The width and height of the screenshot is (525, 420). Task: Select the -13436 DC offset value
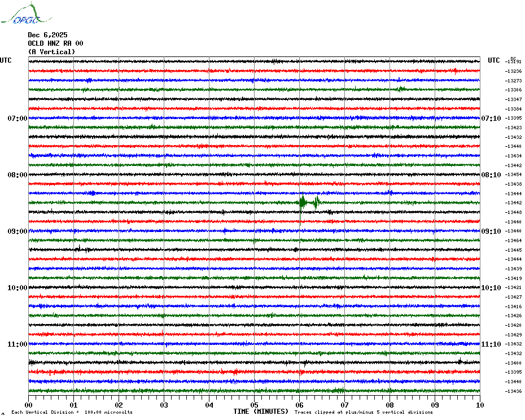pos(513,391)
